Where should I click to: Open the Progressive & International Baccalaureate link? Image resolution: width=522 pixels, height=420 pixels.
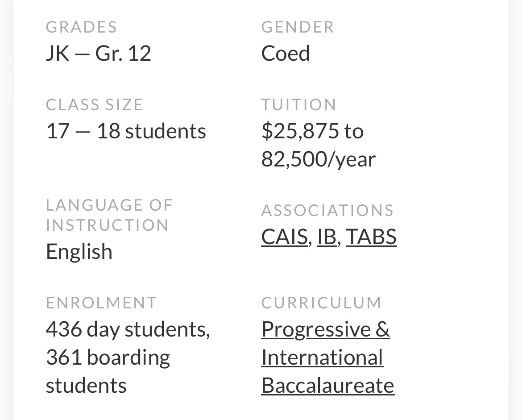point(327,357)
